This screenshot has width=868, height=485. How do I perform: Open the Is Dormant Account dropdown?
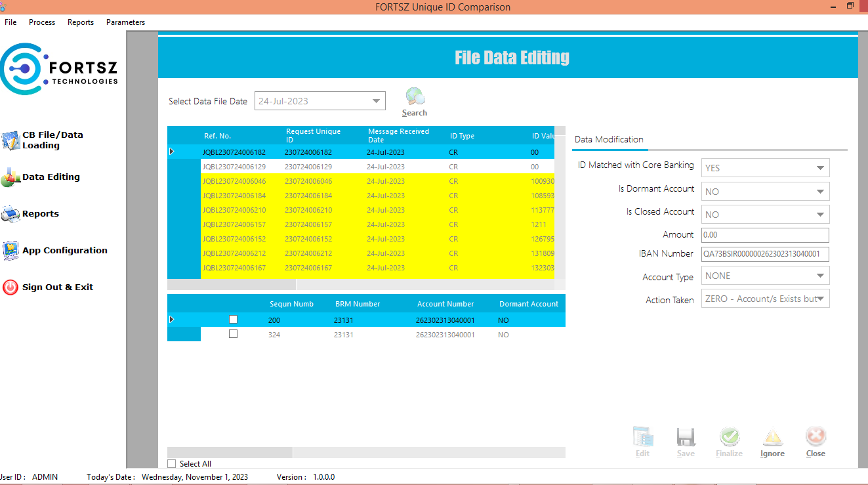point(820,192)
